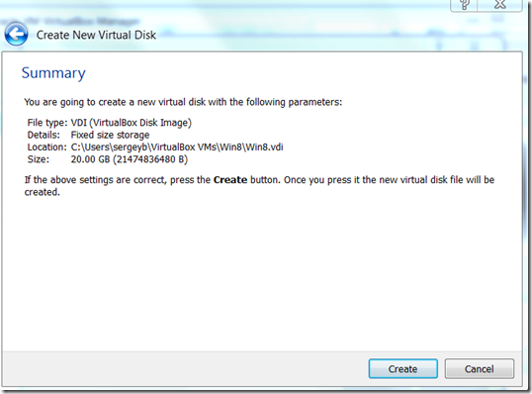
Task: Close the Create New Virtual Disk dialog
Action: pyautogui.click(x=499, y=5)
